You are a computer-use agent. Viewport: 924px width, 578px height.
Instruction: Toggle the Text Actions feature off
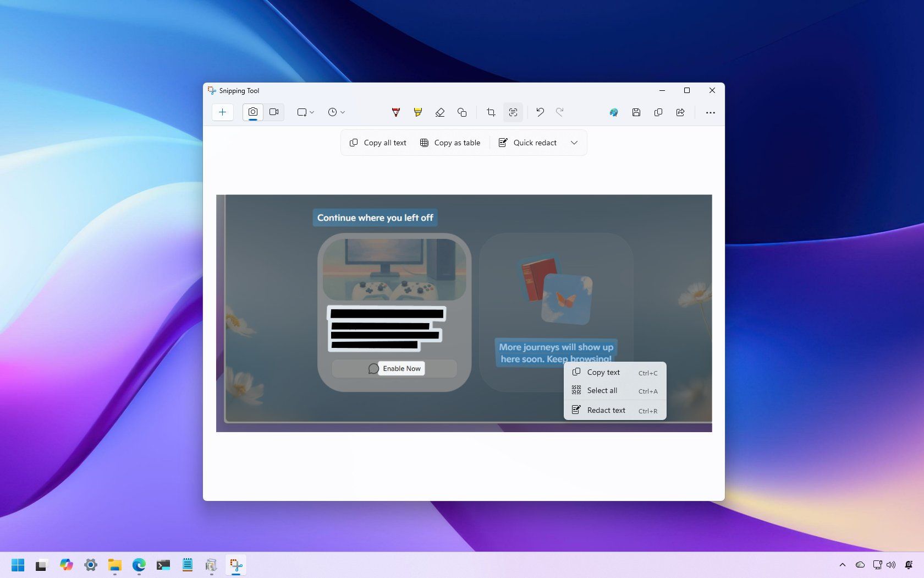point(513,112)
